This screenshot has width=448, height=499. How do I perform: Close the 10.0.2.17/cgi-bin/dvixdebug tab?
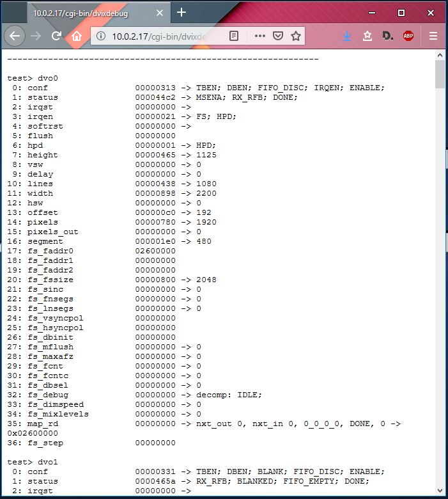160,13
